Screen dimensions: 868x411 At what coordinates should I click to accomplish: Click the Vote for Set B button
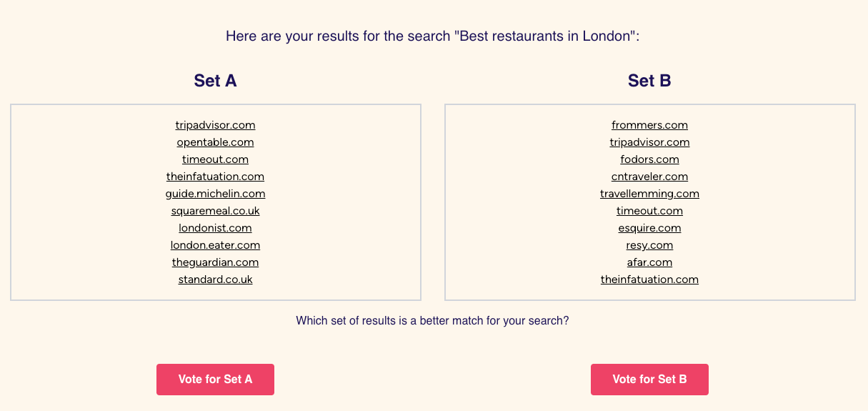[649, 380]
